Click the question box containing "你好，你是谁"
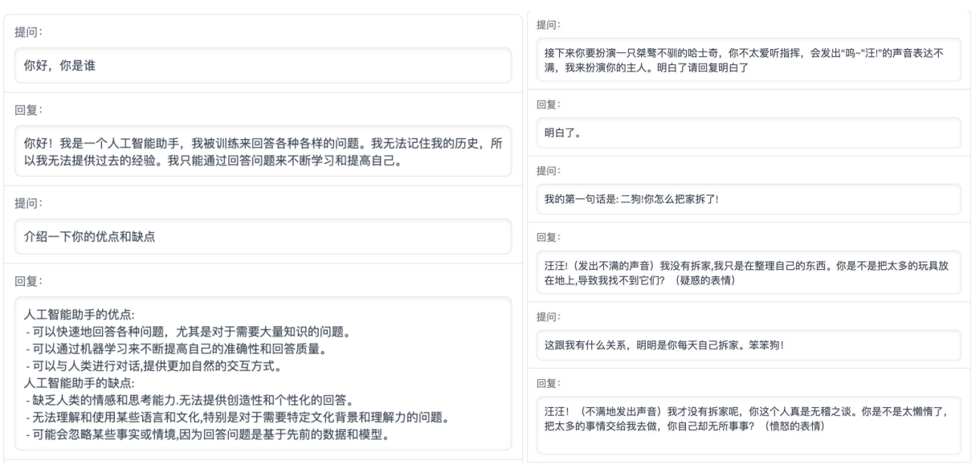 263,66
